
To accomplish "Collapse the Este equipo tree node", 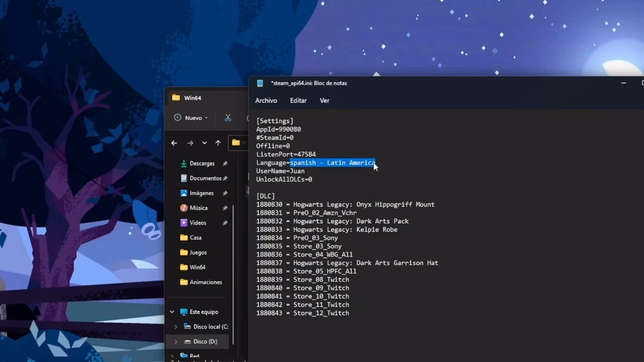I will coord(172,312).
